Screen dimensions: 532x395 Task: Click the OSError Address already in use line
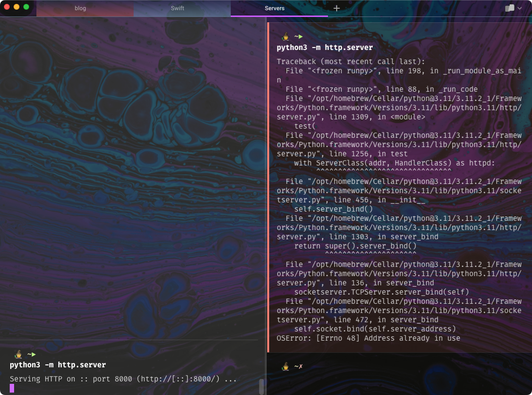(x=368, y=338)
